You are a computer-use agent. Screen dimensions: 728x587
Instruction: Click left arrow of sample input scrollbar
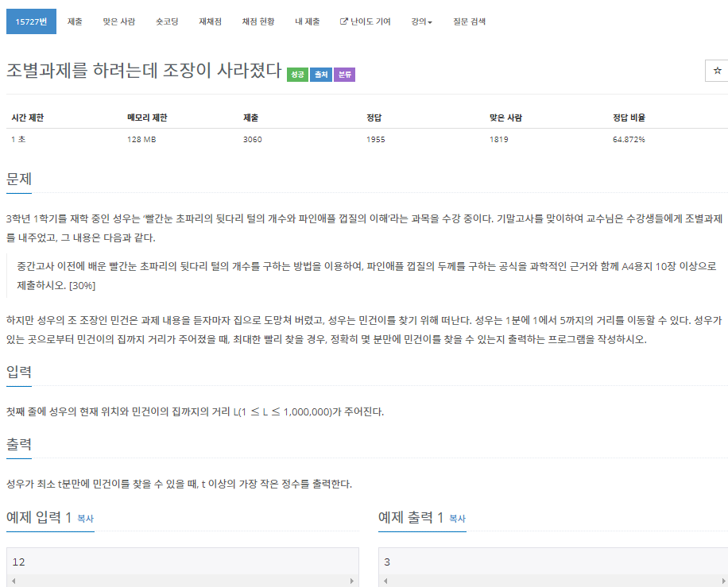[14, 581]
